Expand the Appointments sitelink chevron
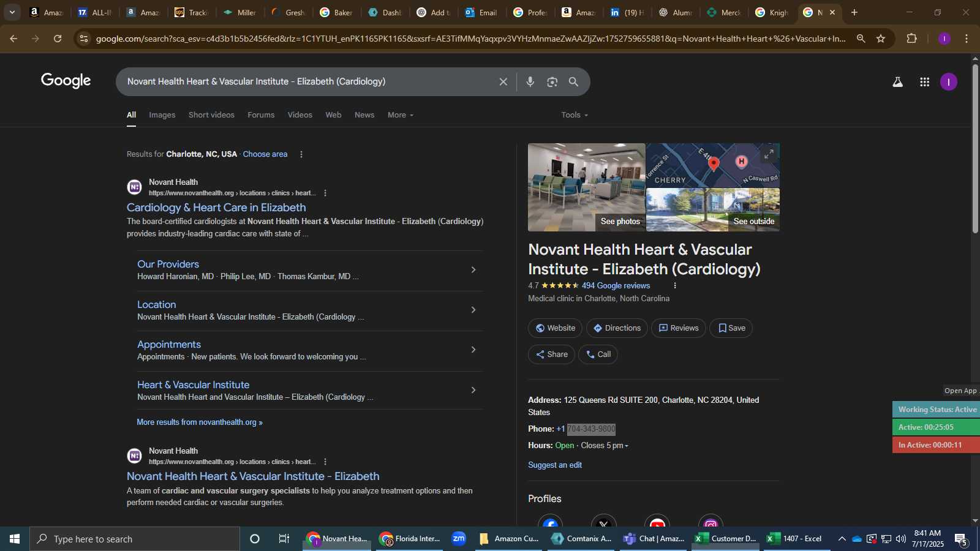This screenshot has height=551, width=980. 473,350
